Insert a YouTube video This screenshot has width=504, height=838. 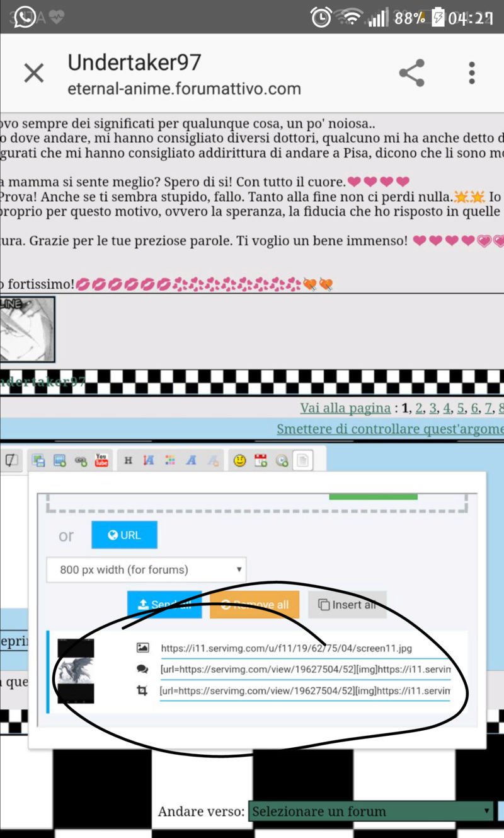pos(101,460)
